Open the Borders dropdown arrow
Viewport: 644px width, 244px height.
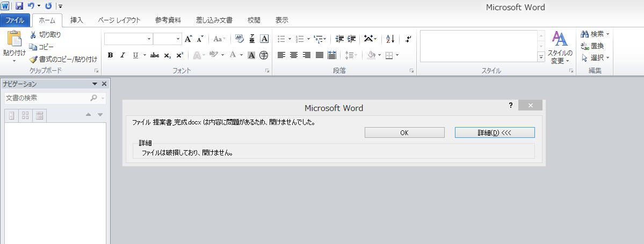pyautogui.click(x=397, y=55)
